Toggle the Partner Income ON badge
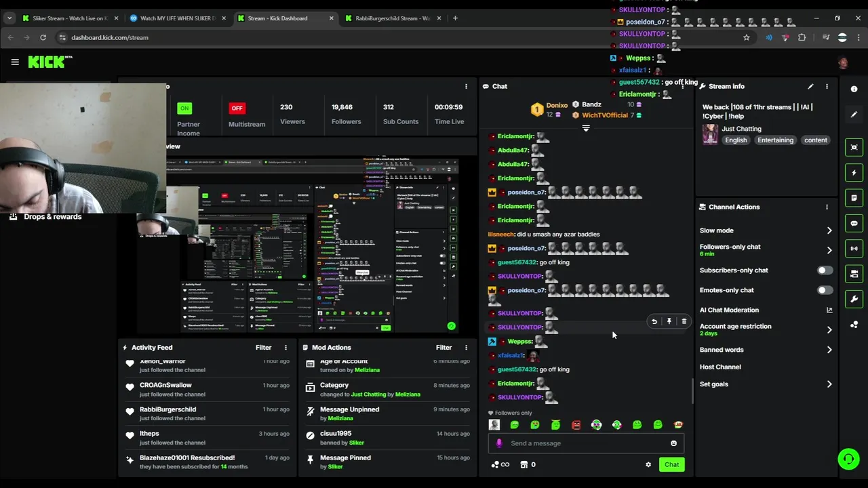This screenshot has width=868, height=488. point(184,108)
